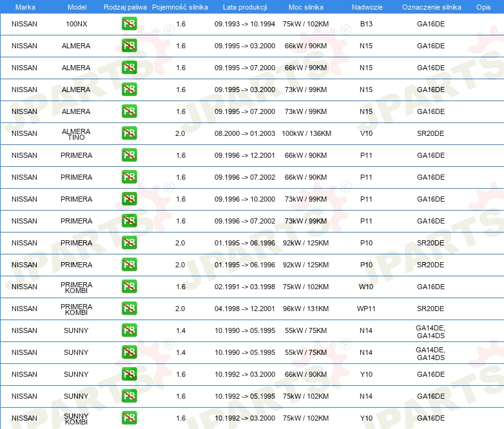Click fuel icon for PRIMERA 66kW ending 07.2002
Screen dimensions: 504x429
[x=129, y=176]
